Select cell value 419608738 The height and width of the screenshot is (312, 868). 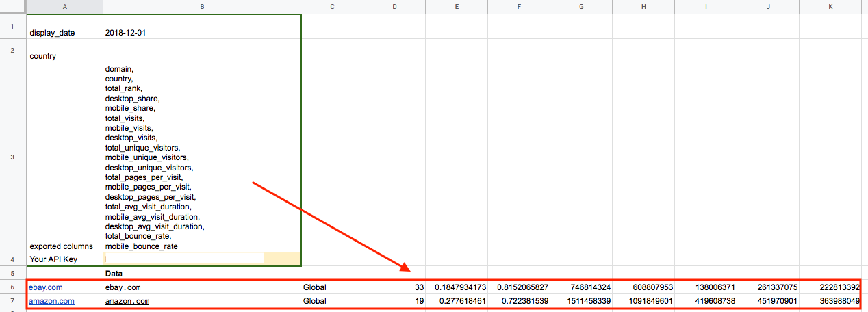[706, 301]
